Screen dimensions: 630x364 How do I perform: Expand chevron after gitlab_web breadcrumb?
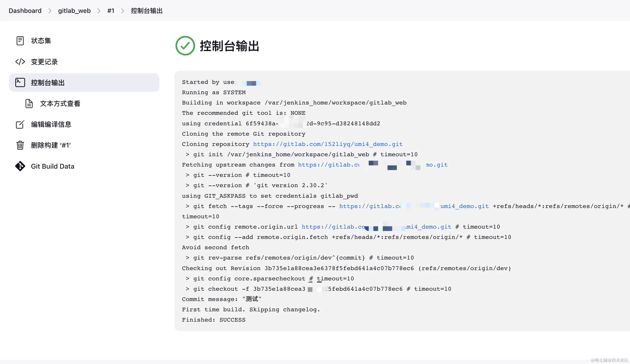(x=99, y=11)
